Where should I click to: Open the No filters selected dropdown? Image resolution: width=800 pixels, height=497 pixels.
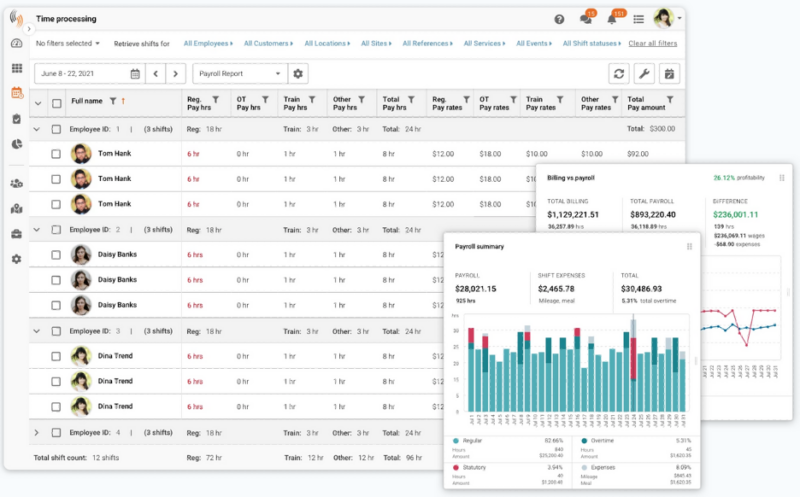pyautogui.click(x=68, y=44)
